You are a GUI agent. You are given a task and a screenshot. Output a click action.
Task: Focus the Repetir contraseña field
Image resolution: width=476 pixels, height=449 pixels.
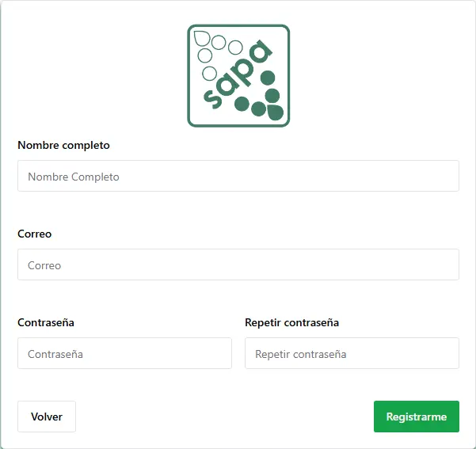[x=352, y=353]
